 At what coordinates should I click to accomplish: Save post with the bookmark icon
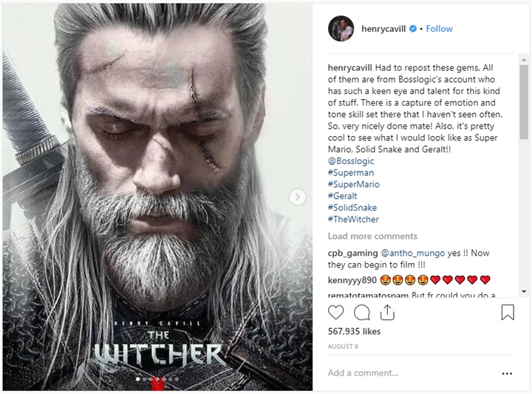pyautogui.click(x=508, y=312)
